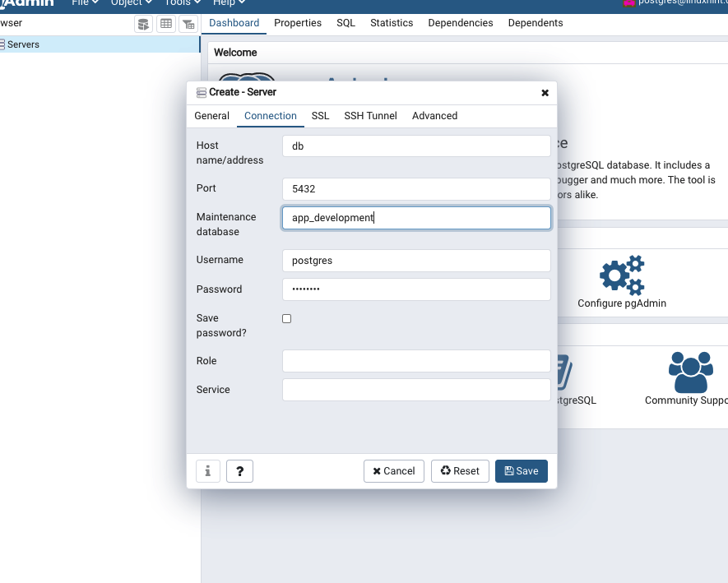Switch to the General tab in dialog
The image size is (728, 583).
pos(211,116)
